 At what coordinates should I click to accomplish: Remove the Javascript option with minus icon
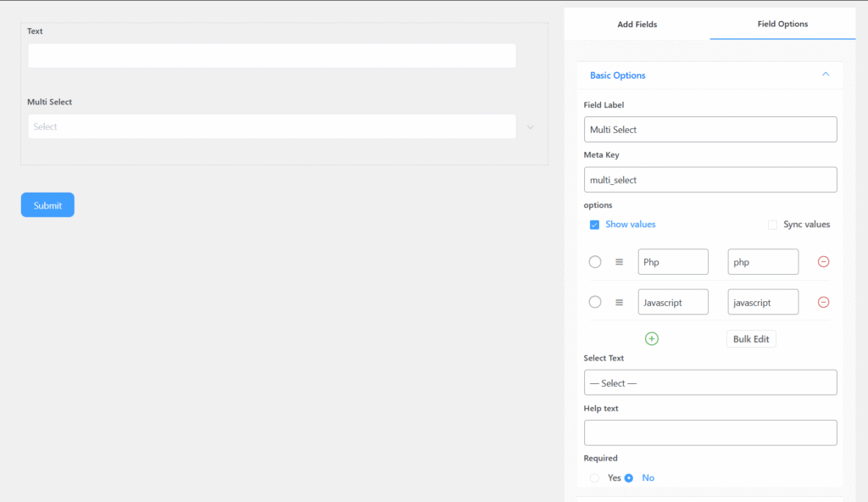(823, 302)
